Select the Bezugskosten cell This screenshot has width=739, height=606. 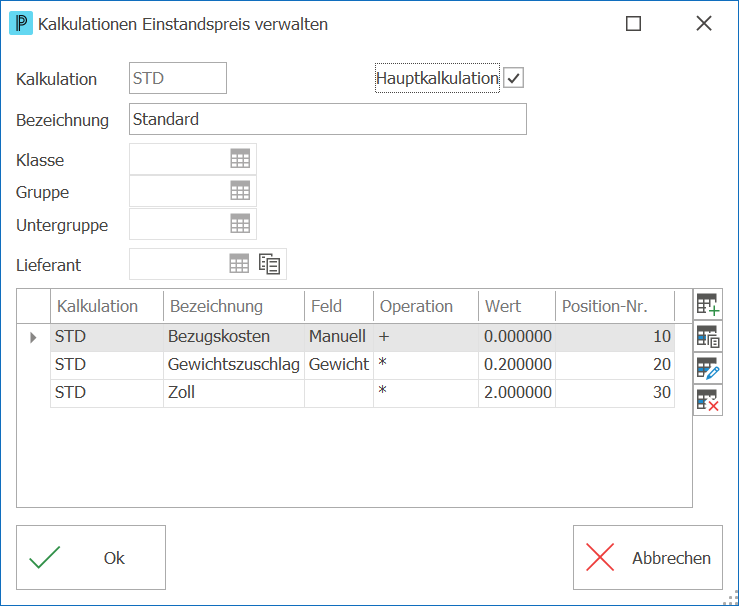tap(234, 337)
